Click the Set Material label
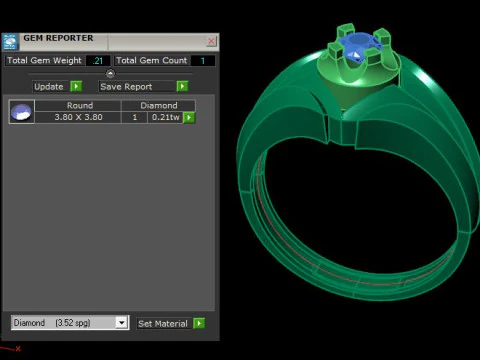480x360 pixels. [163, 324]
